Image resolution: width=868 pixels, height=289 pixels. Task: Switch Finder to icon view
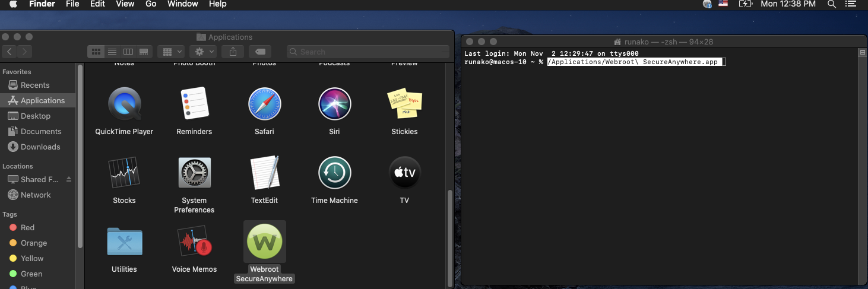96,52
